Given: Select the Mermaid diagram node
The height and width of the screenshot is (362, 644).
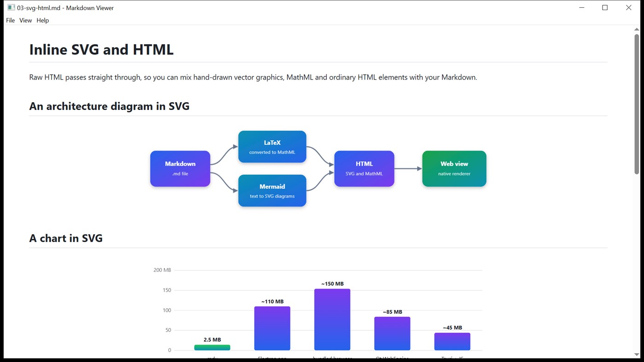Looking at the screenshot, I should [272, 190].
